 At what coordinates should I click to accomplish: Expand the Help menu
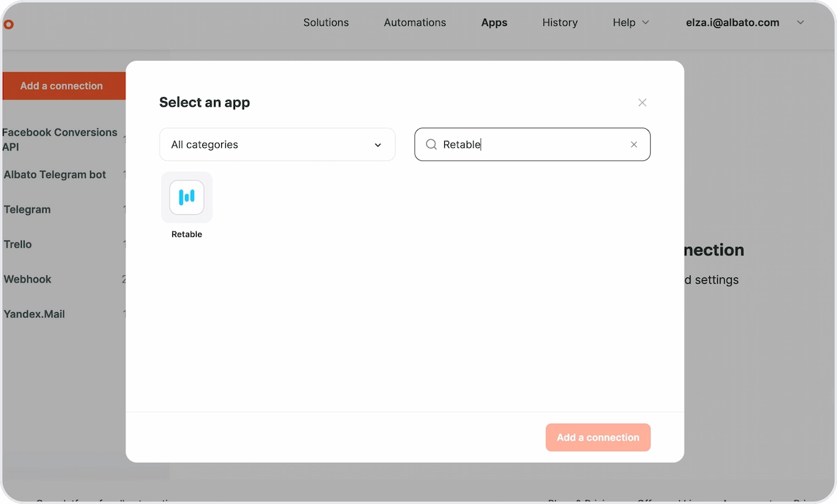pos(631,22)
